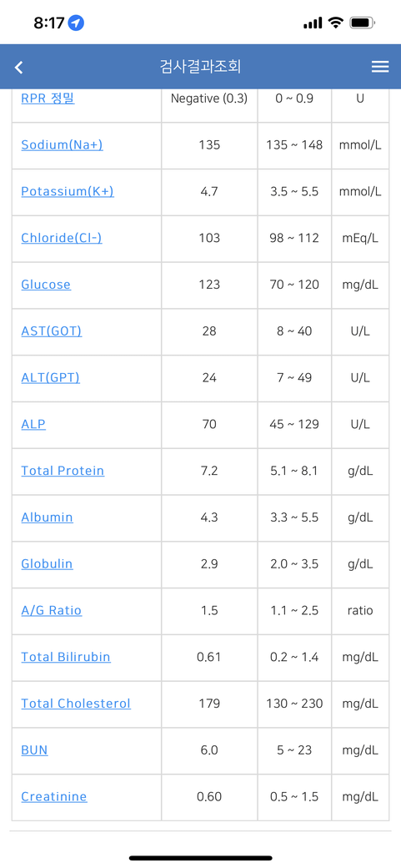Select the Chloride(Cl-) test link
The image size is (401, 868).
point(62,238)
